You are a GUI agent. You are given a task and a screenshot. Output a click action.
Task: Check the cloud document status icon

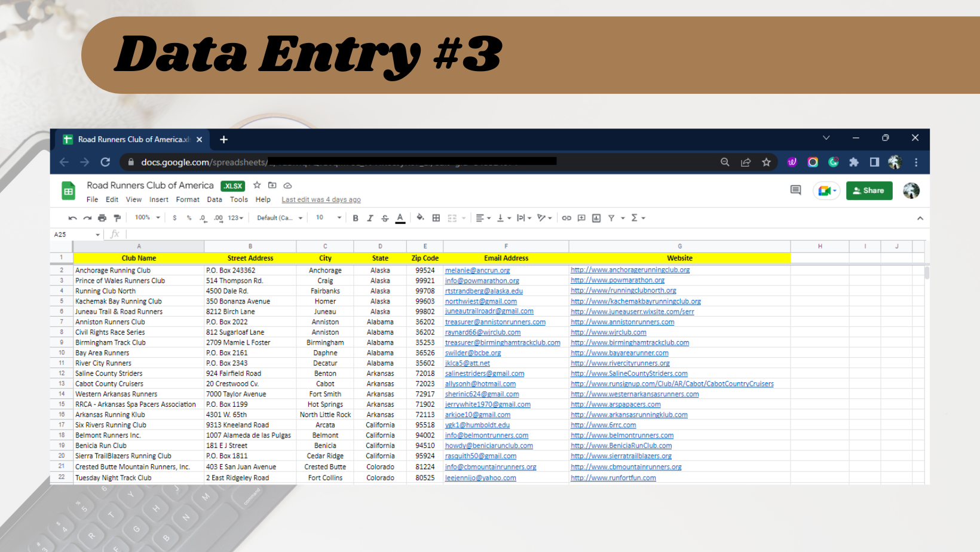[287, 185]
